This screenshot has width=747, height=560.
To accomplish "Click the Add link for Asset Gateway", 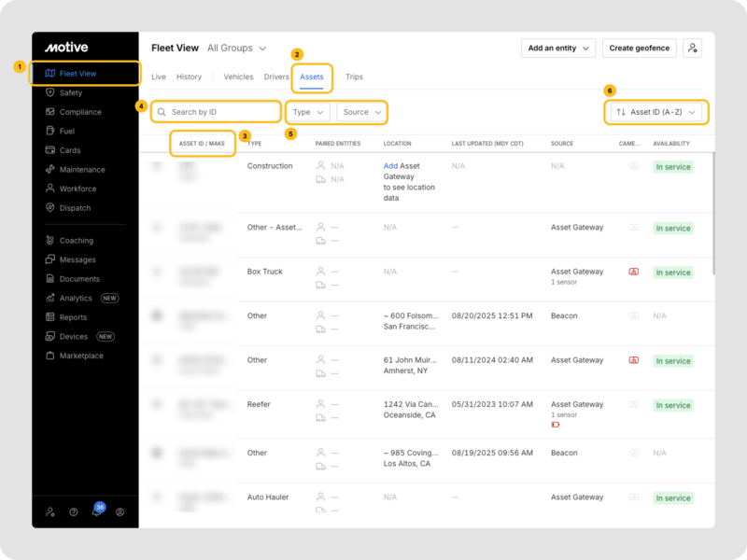I will pyautogui.click(x=390, y=166).
